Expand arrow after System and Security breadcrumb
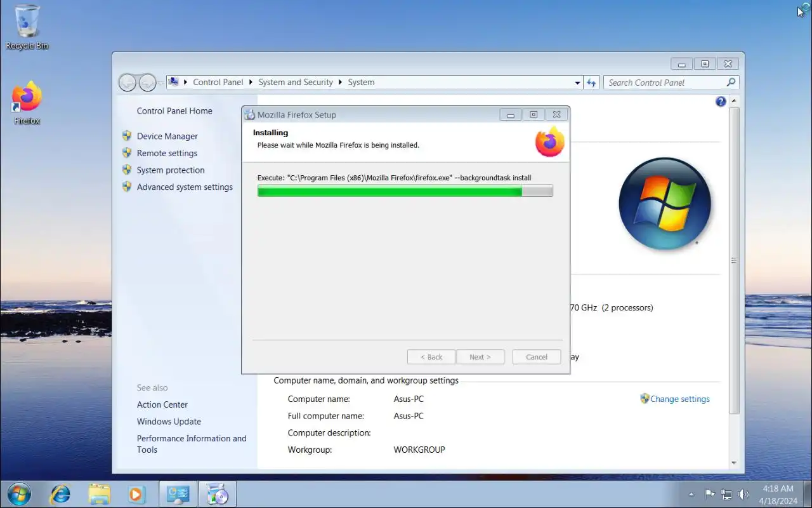 point(341,83)
